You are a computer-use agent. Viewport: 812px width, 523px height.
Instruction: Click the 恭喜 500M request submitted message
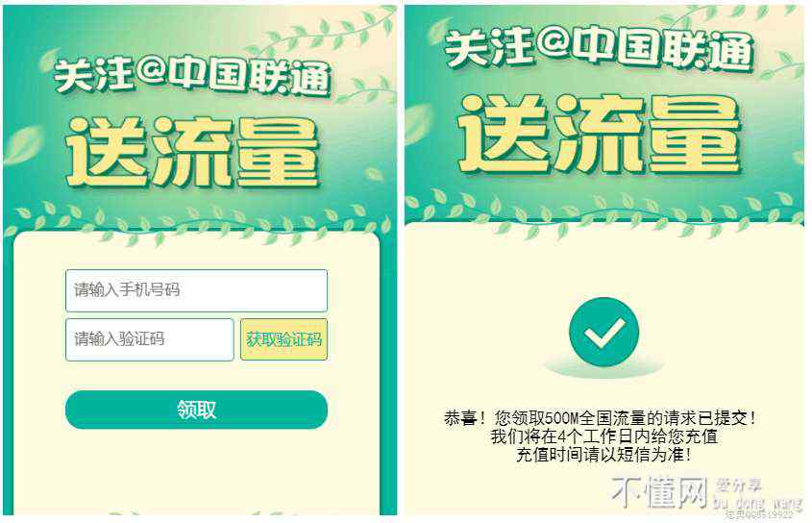click(600, 418)
